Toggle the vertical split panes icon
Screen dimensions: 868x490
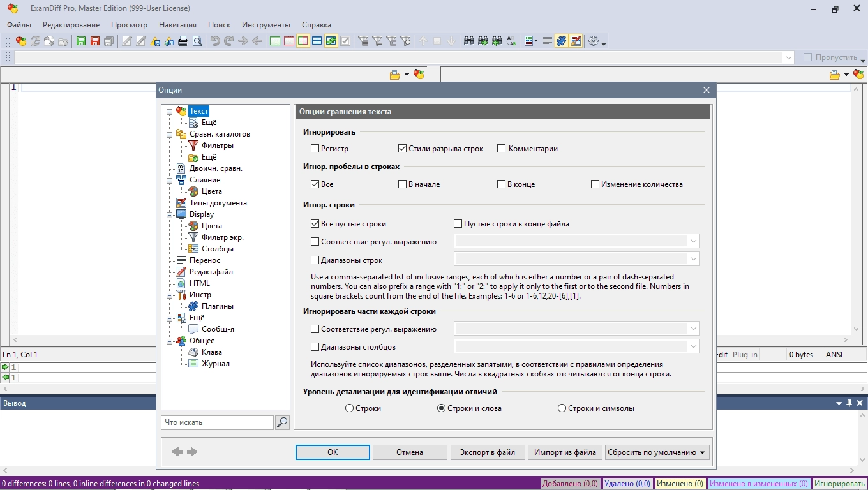click(x=303, y=41)
